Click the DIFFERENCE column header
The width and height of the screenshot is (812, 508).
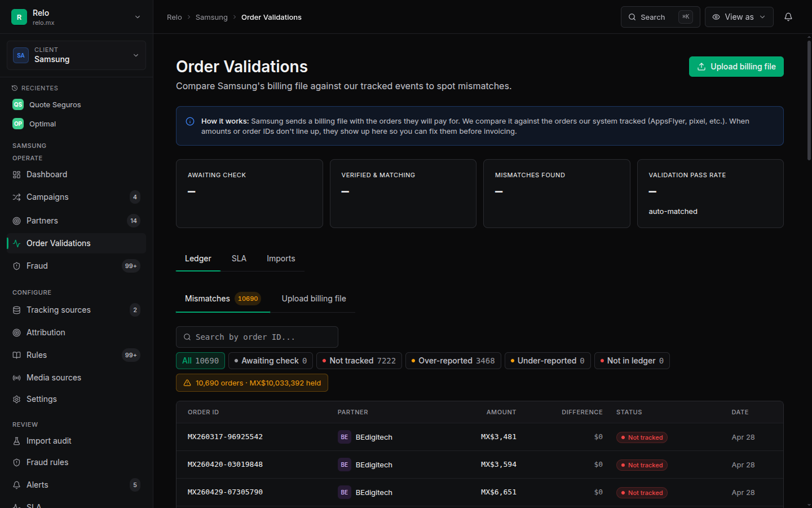(x=582, y=412)
